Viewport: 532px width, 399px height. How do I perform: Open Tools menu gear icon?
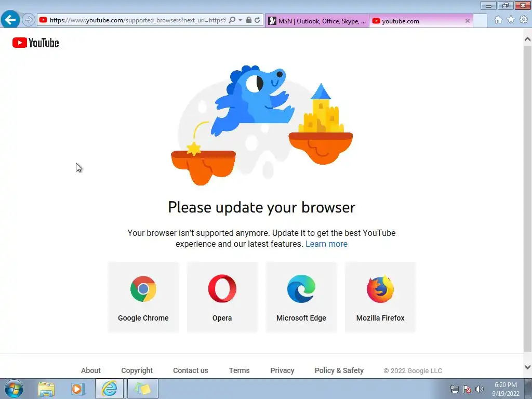[x=524, y=20]
